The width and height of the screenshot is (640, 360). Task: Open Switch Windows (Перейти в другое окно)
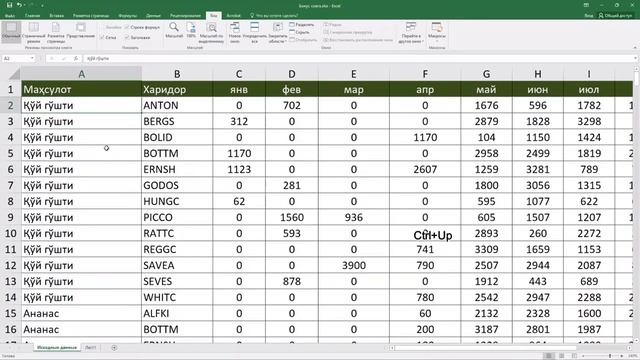coord(411,33)
